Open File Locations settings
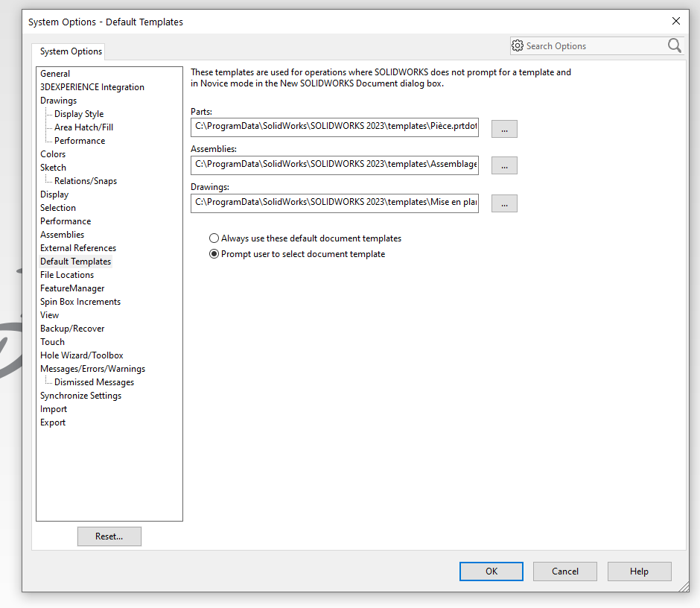The width and height of the screenshot is (700, 608). (67, 274)
